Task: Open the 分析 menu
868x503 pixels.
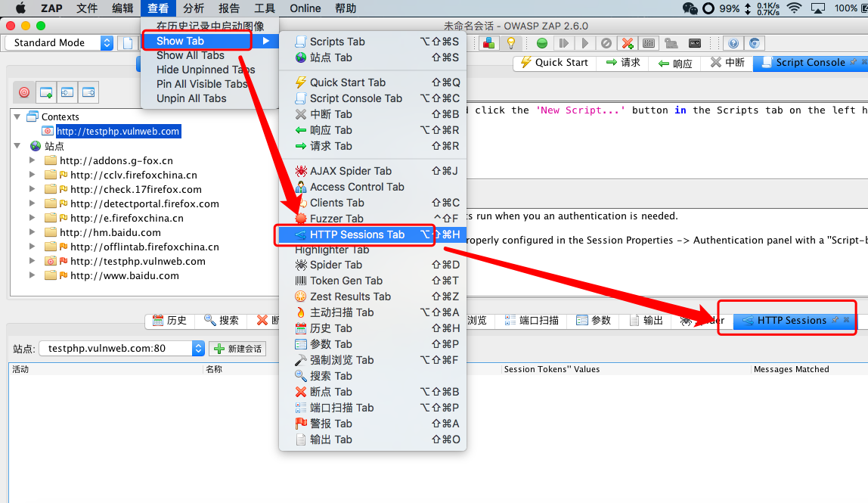Action: pos(194,8)
